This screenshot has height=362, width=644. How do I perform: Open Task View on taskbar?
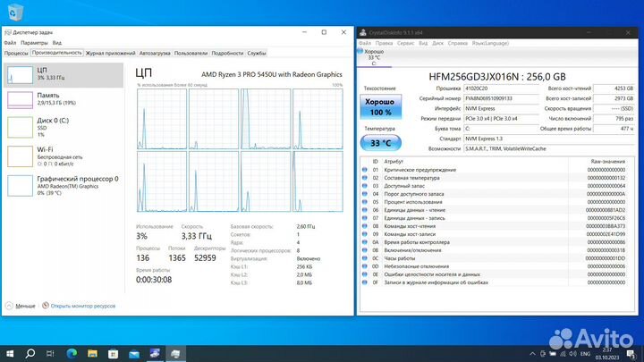pos(50,353)
